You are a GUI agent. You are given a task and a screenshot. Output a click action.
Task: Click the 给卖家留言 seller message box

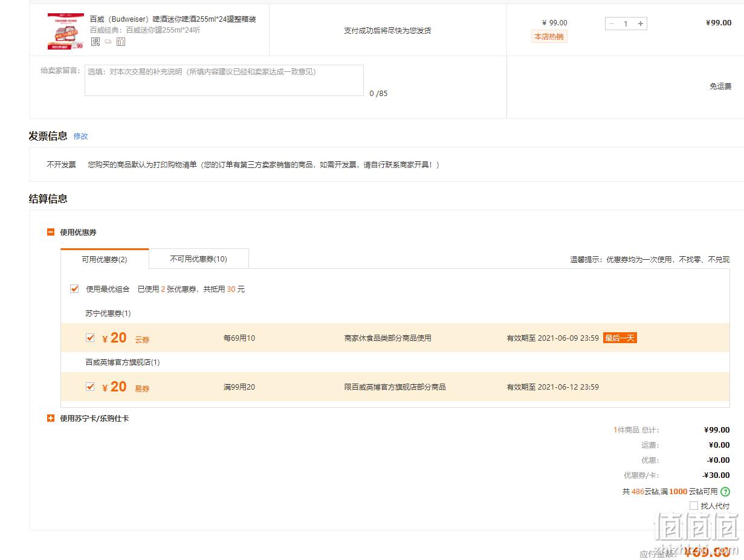pyautogui.click(x=224, y=80)
